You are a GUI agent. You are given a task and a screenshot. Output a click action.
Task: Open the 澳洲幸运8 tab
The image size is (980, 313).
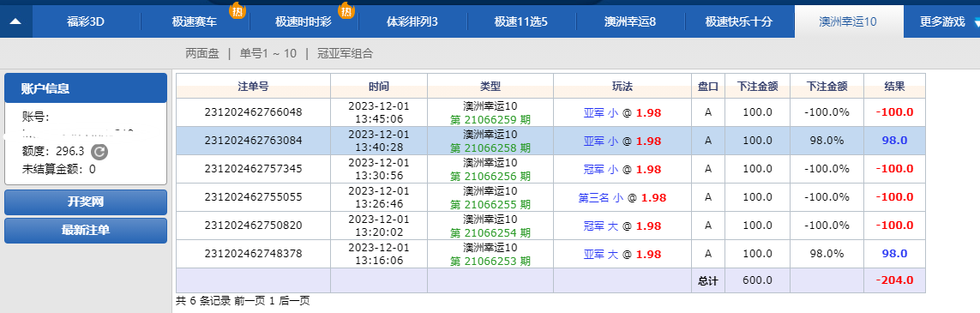(630, 21)
